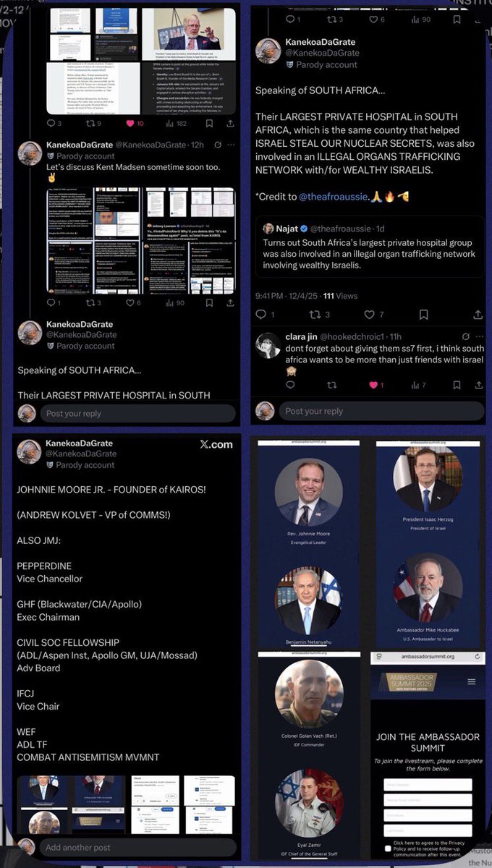Click the reply icon showing 3 replies
This screenshot has height=868, width=492.
[50, 123]
